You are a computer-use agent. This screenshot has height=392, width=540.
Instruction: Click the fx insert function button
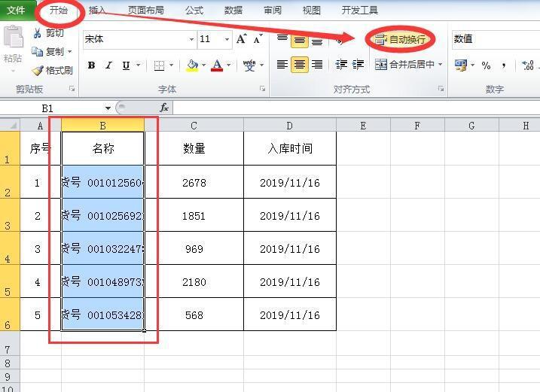coord(164,108)
